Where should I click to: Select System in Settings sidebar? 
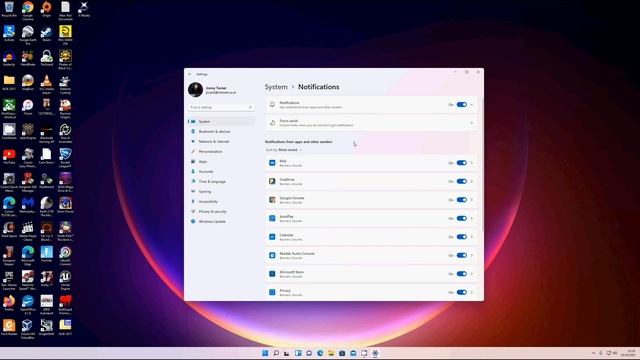(x=221, y=121)
